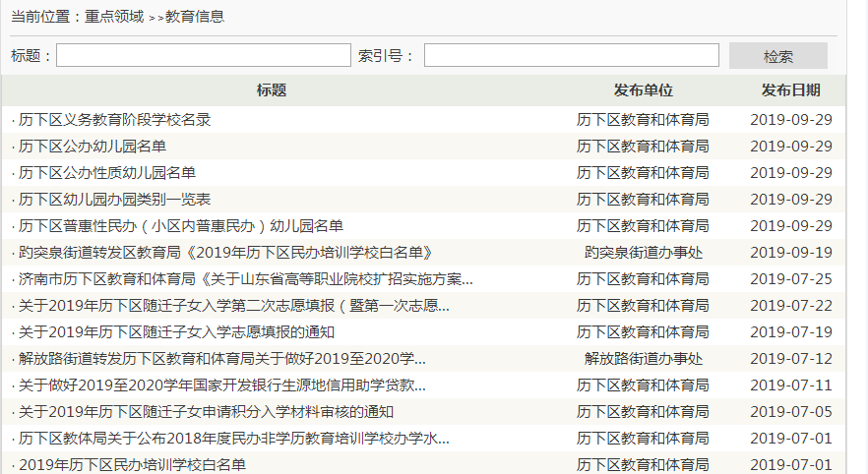
Task: Click the 发布单位 column header
Action: coord(643,90)
